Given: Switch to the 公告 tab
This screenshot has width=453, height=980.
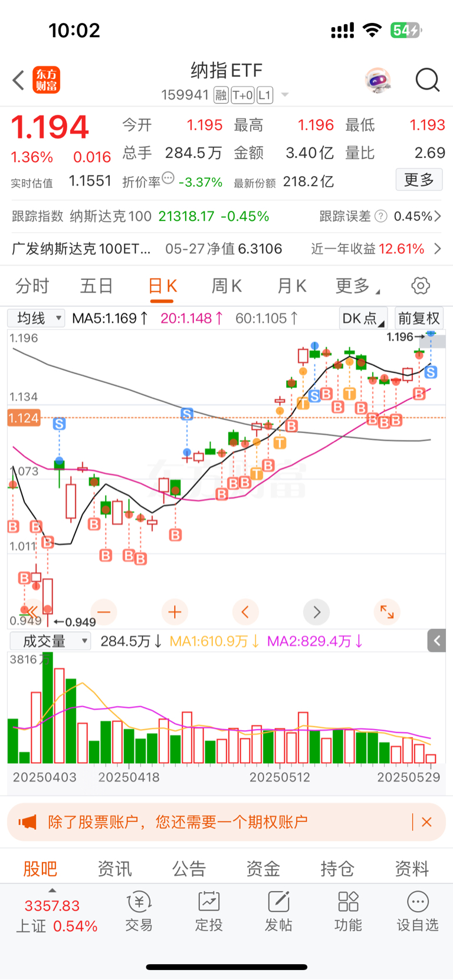Looking at the screenshot, I should (x=189, y=869).
